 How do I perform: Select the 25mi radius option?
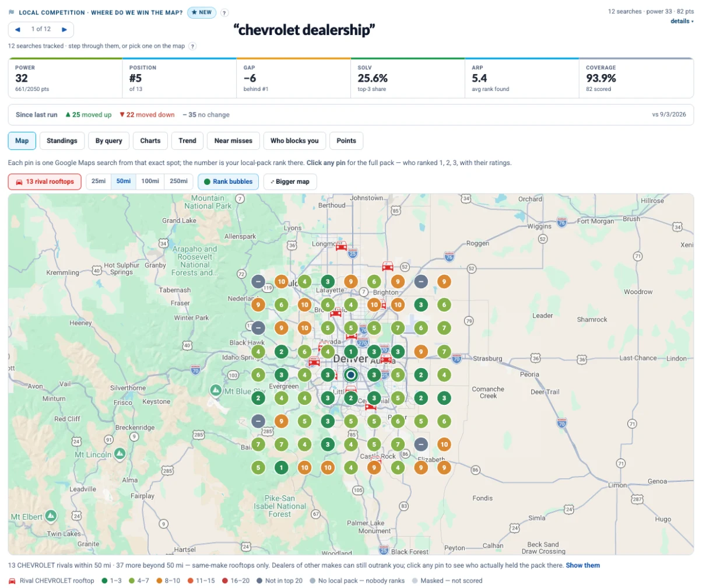pos(99,181)
